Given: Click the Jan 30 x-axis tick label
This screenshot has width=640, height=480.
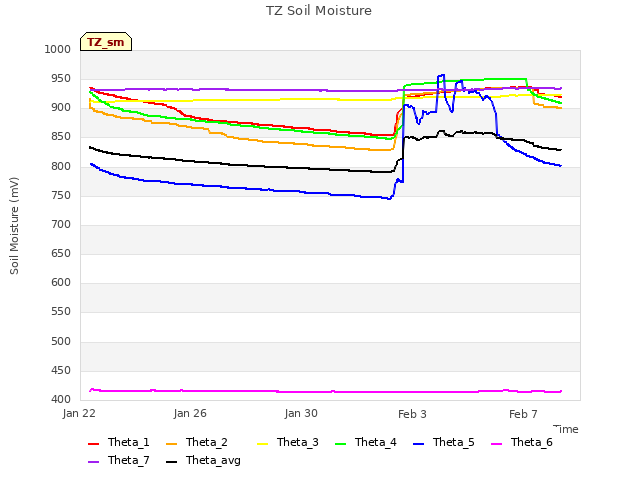Looking at the screenshot, I should pyautogui.click(x=301, y=413).
